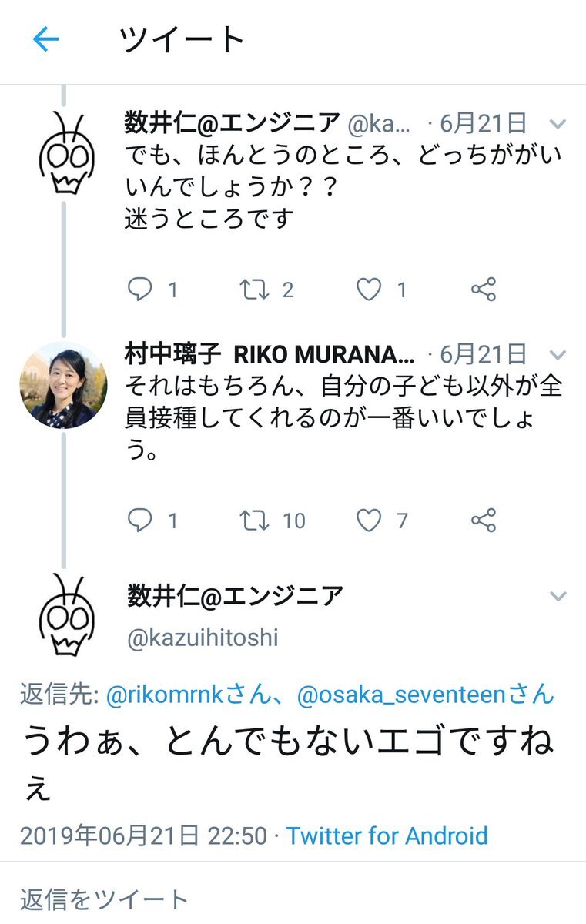Tap the skull avatar on top tweet

66,152
